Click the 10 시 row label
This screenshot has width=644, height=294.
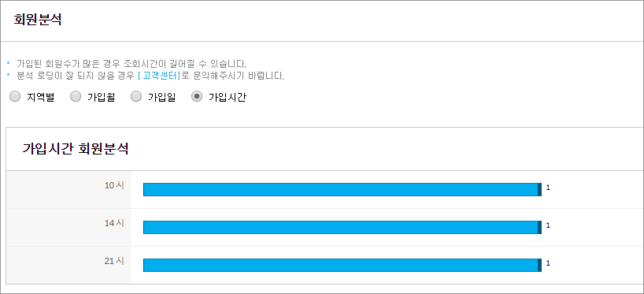click(x=114, y=185)
